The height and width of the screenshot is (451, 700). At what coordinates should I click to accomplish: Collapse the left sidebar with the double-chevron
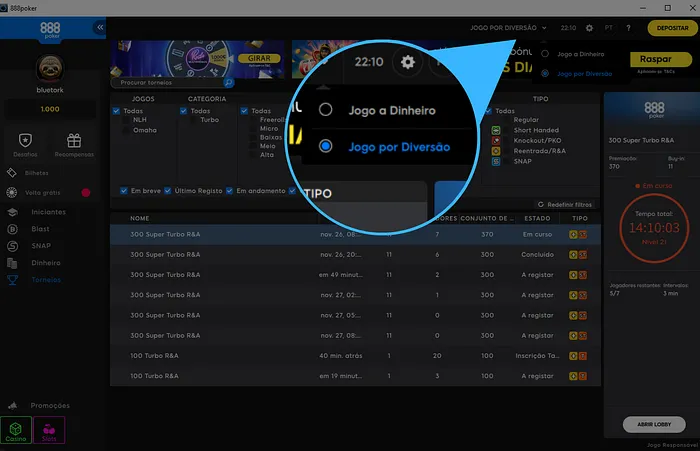(100, 27)
